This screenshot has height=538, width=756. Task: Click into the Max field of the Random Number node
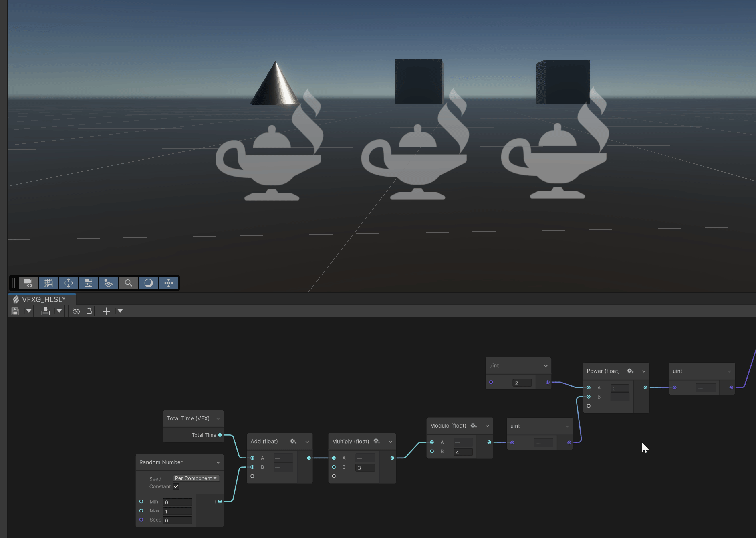177,511
